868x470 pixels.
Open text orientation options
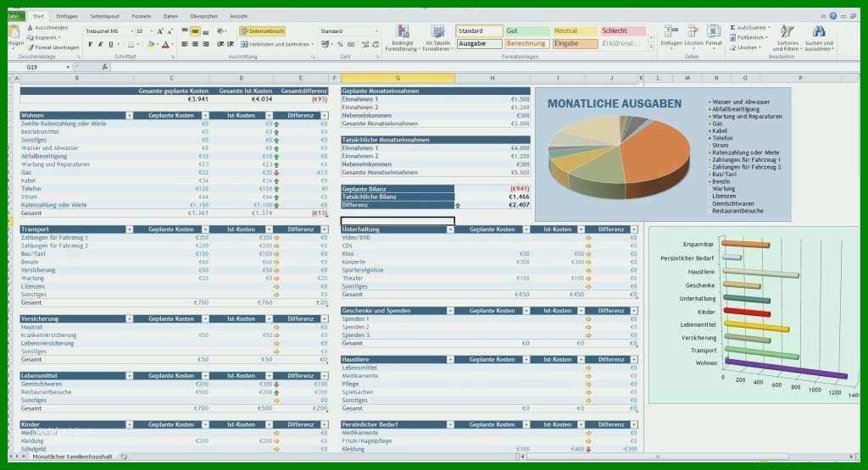[x=221, y=31]
